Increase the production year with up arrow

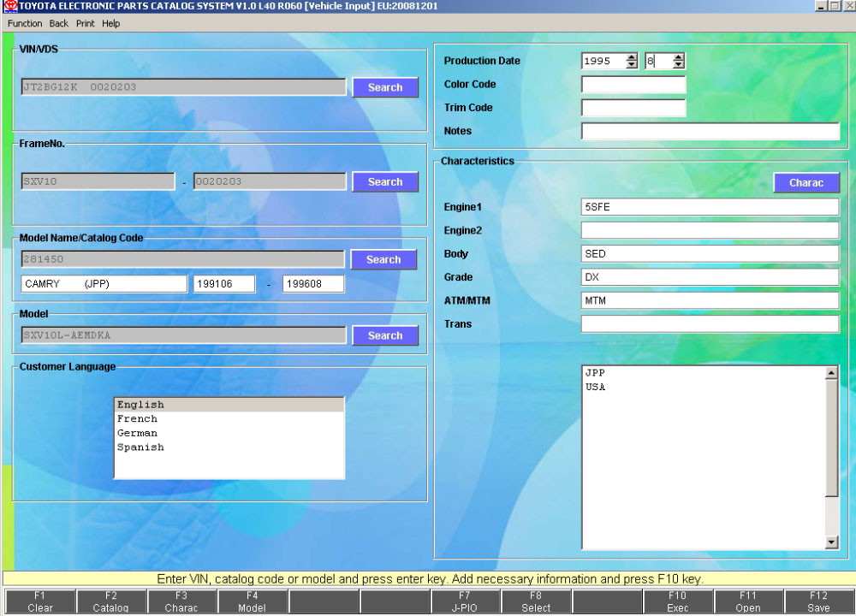pos(632,57)
